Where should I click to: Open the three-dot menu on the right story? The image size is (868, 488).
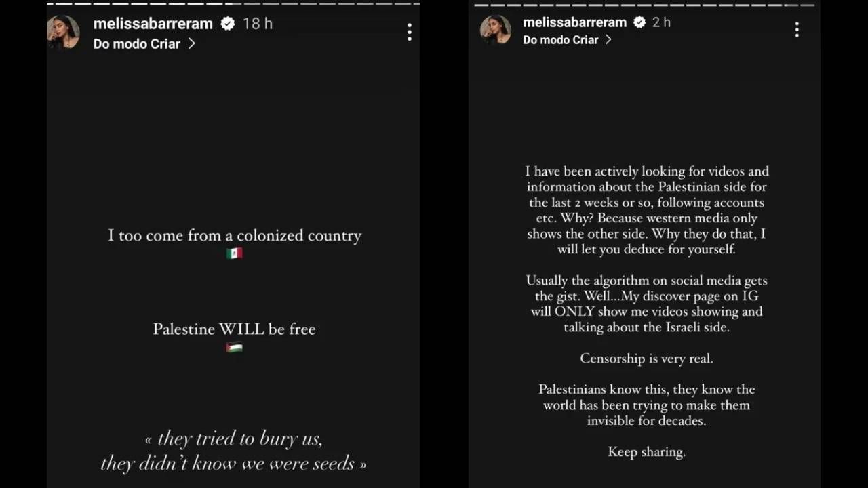(x=797, y=29)
